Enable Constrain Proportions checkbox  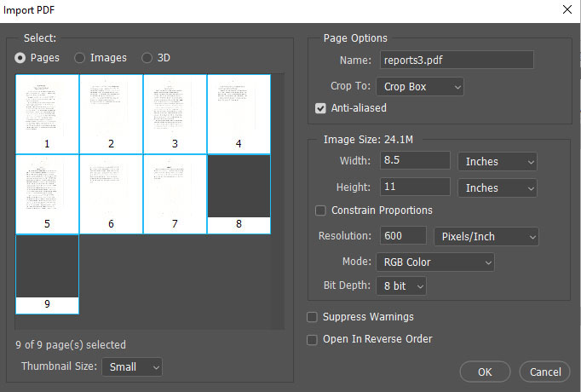point(320,210)
